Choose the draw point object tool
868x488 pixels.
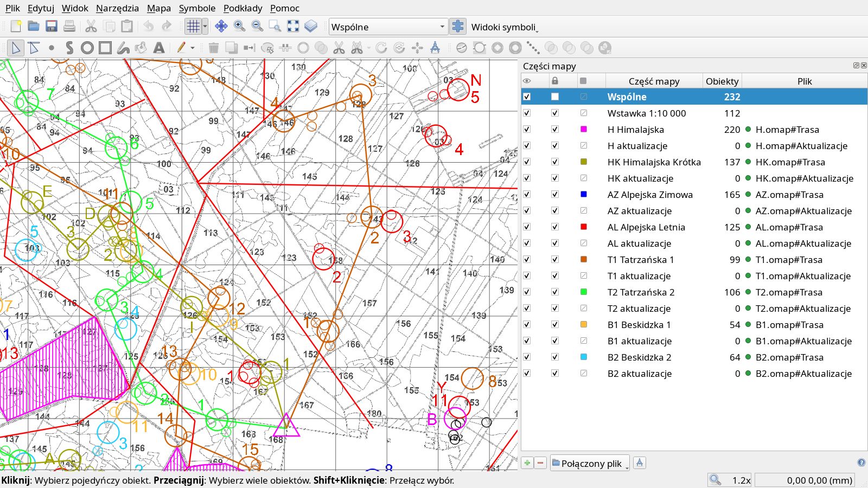pyautogui.click(x=52, y=48)
